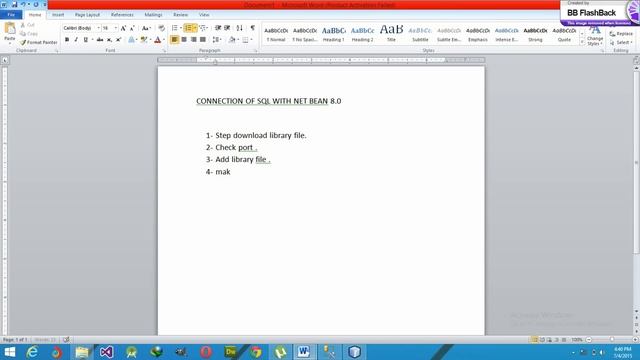Open the Mailings tab
Viewport: 640px width, 360px height.
point(153,15)
